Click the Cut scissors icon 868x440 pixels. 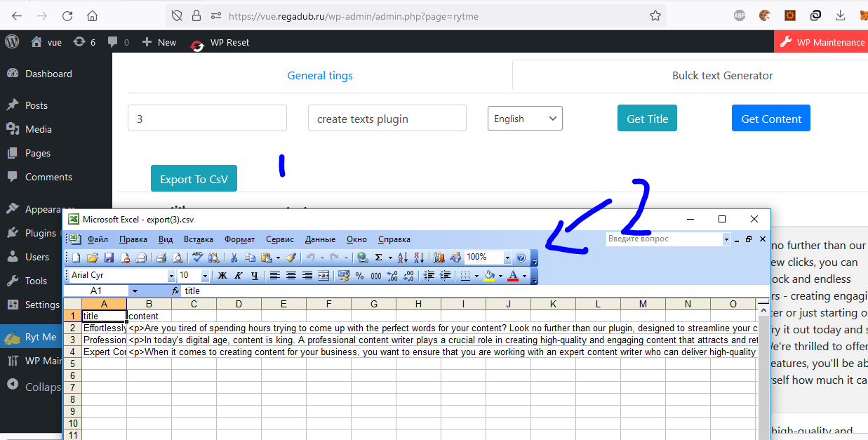coord(234,258)
